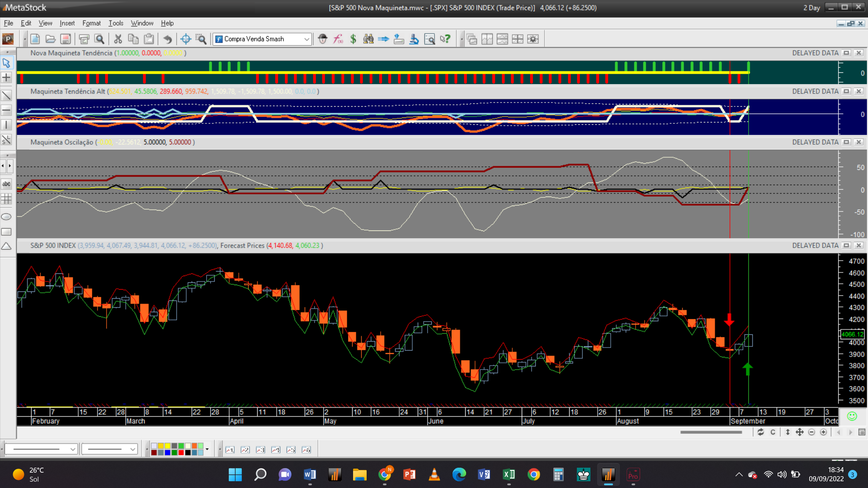Toggle maximize on S&P 500 INDEX panel
The image size is (868, 488).
click(846, 245)
